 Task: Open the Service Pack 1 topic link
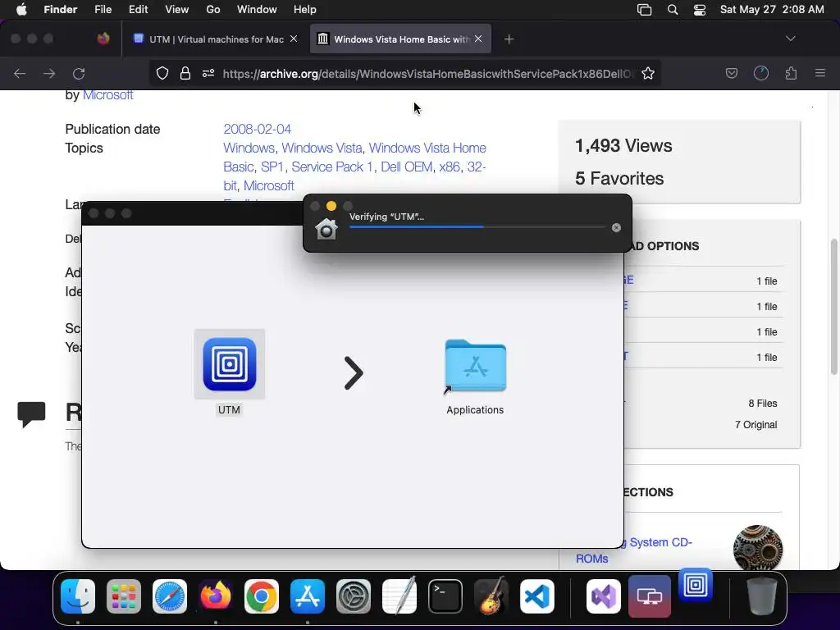pyautogui.click(x=331, y=167)
